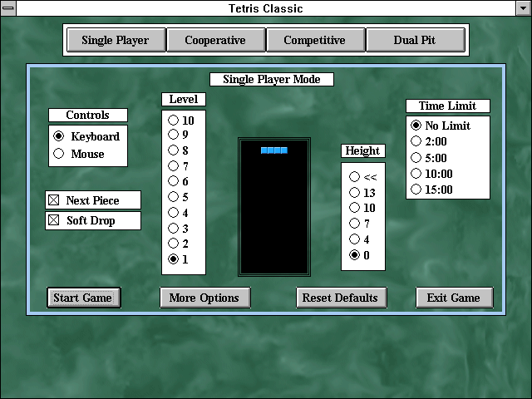Set starting Height to 10
The image size is (532, 399).
(x=362, y=208)
